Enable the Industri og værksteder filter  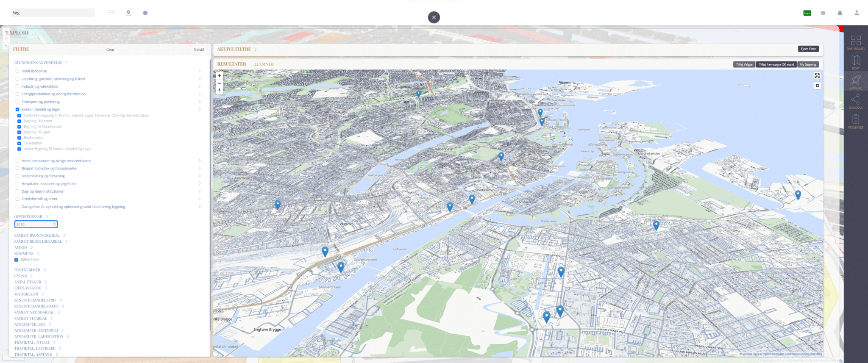[17, 86]
